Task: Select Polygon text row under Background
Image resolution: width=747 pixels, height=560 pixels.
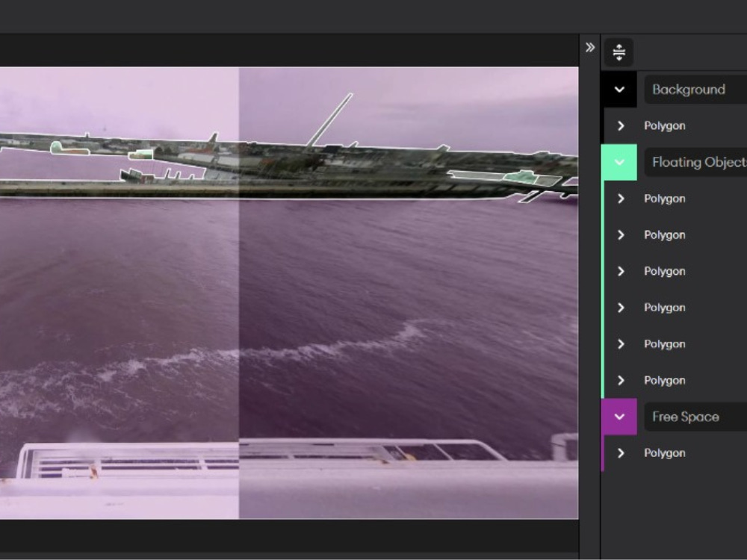Action: pos(665,125)
